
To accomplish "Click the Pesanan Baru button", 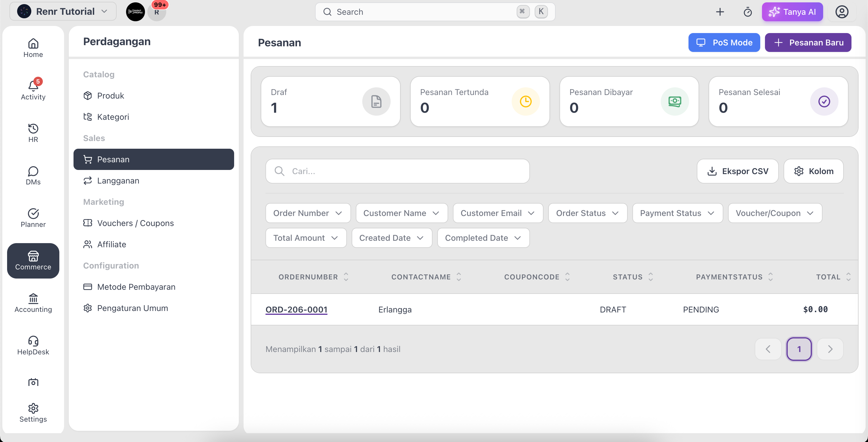I will click(x=808, y=42).
